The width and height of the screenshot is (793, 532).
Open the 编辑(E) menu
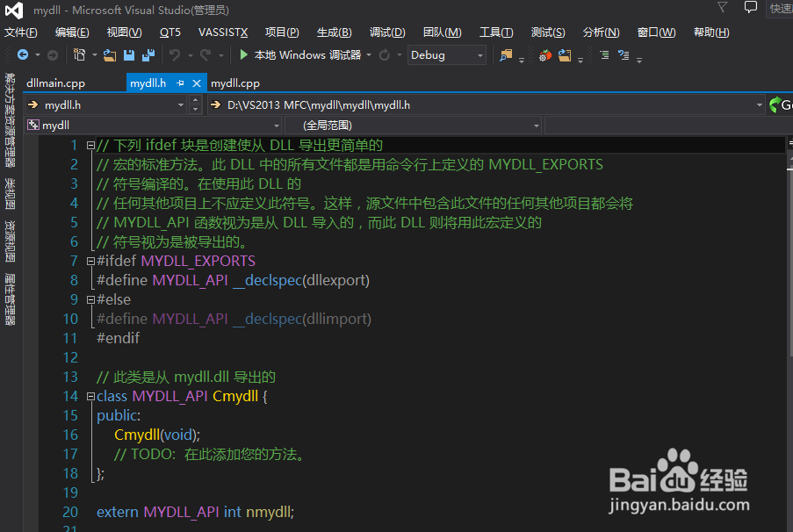72,32
